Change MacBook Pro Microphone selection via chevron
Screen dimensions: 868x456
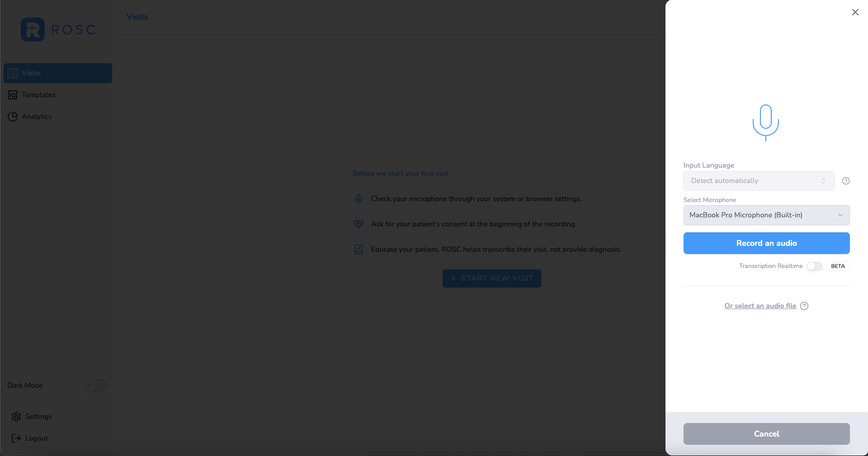coord(840,215)
